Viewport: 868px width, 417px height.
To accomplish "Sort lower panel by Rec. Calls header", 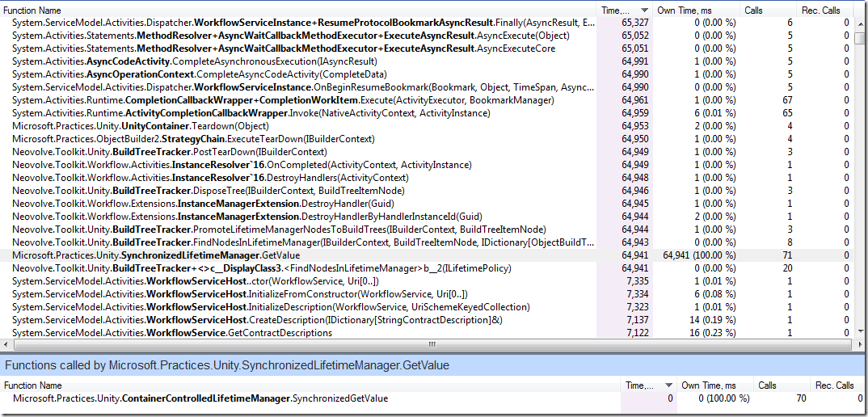I will click(x=836, y=385).
